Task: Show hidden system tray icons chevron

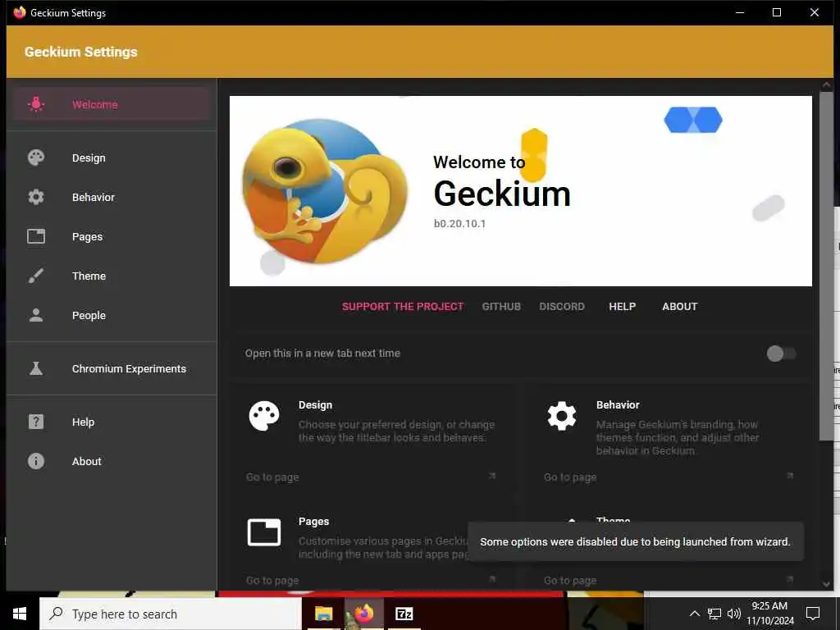Action: click(x=694, y=614)
